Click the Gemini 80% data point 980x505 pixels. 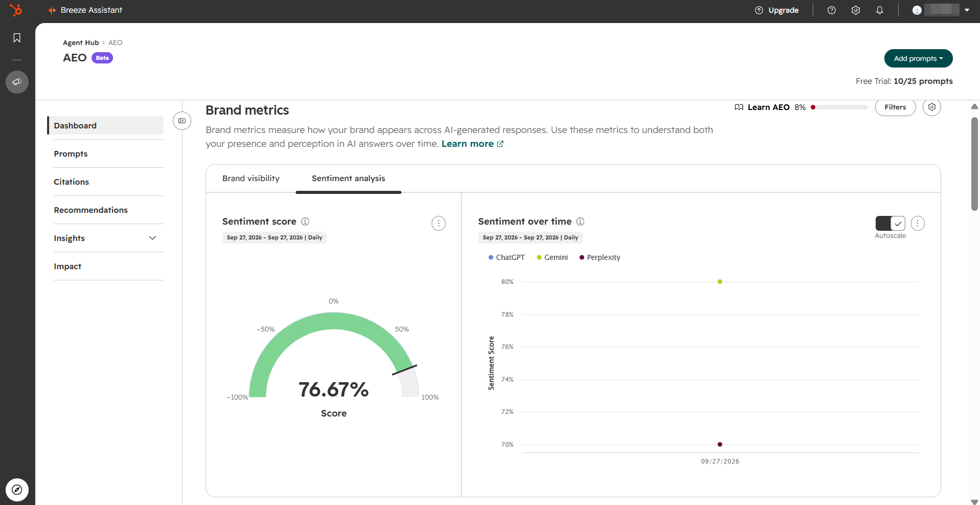(x=720, y=282)
